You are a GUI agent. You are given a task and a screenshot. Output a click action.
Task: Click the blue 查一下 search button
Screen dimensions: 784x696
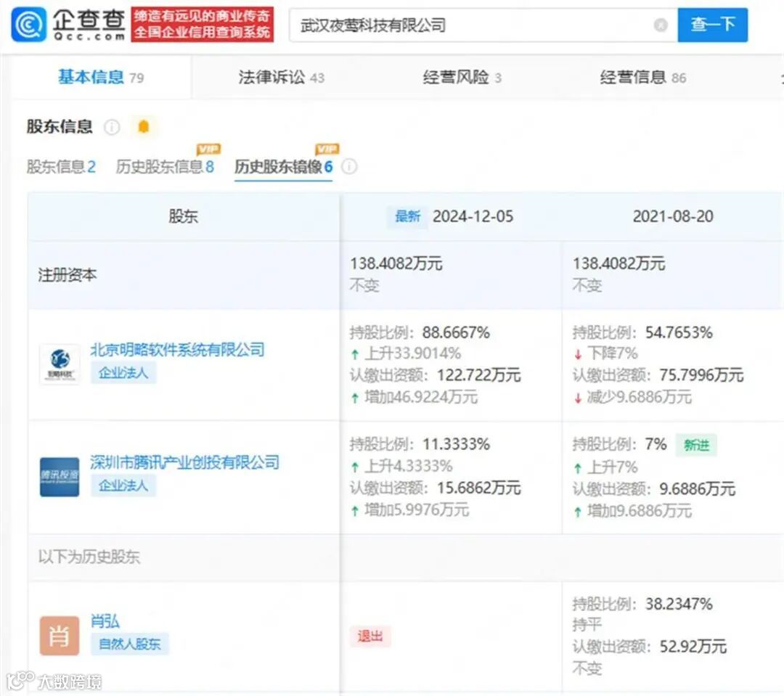click(712, 25)
